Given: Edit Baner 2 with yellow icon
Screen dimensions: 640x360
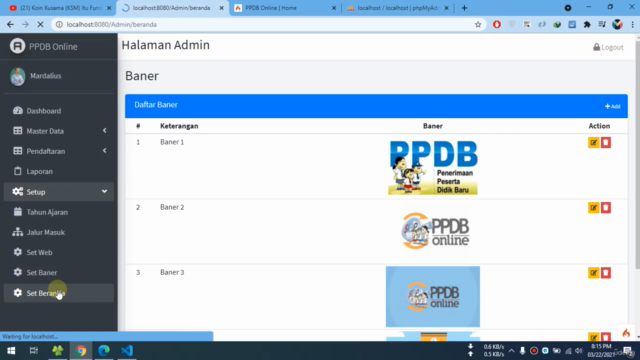Looking at the screenshot, I should click(593, 207).
